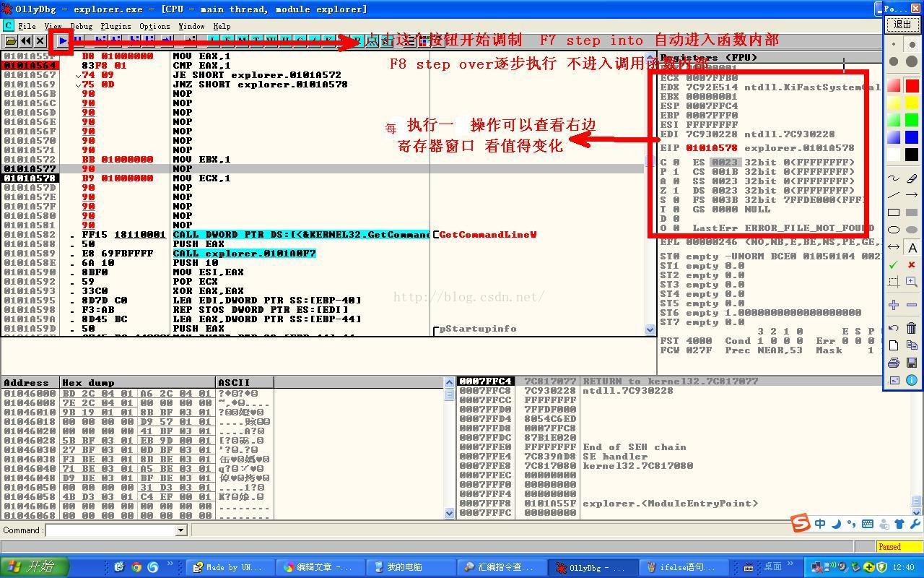Image resolution: width=924 pixels, height=578 pixels.
Task: Click the copy pages icon
Action: pyautogui.click(x=912, y=345)
